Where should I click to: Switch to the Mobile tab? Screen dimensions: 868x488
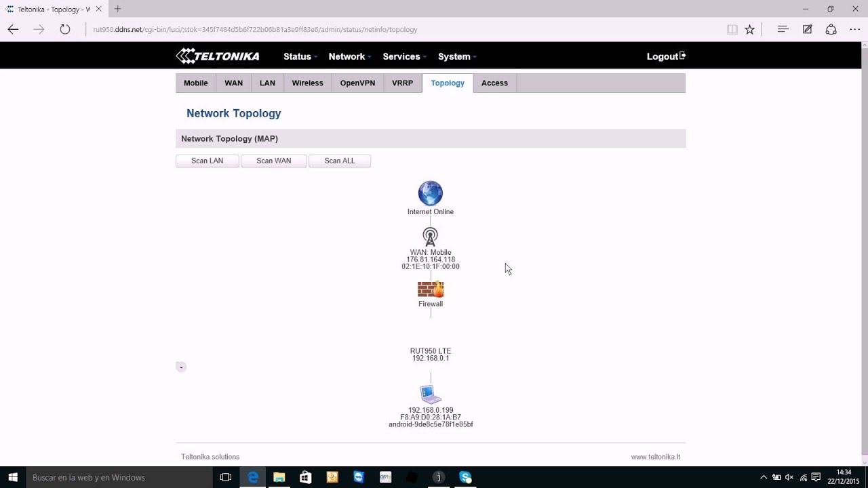[x=196, y=83]
